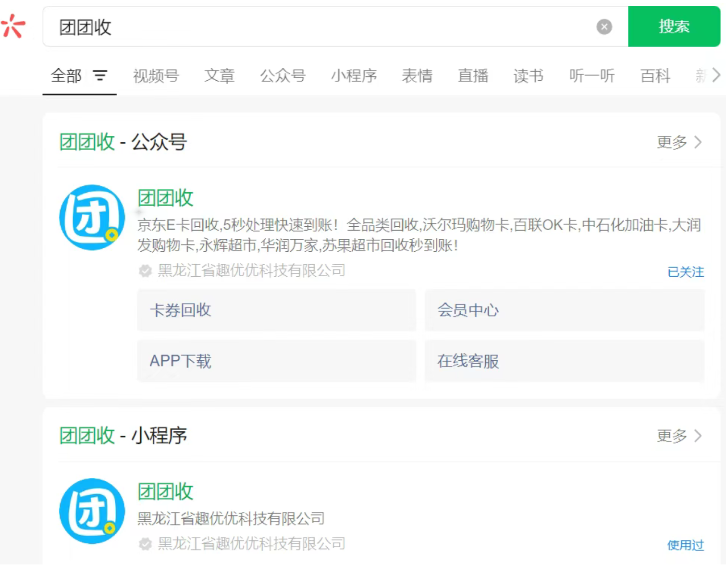Screen dimensions: 726x588
Task: Click the green 搜索 button
Action: coord(674,26)
